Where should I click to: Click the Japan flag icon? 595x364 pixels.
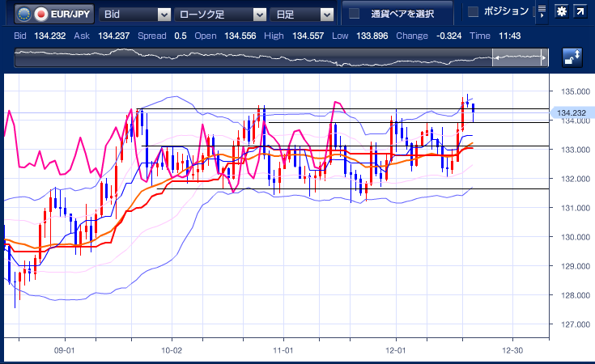click(41, 15)
